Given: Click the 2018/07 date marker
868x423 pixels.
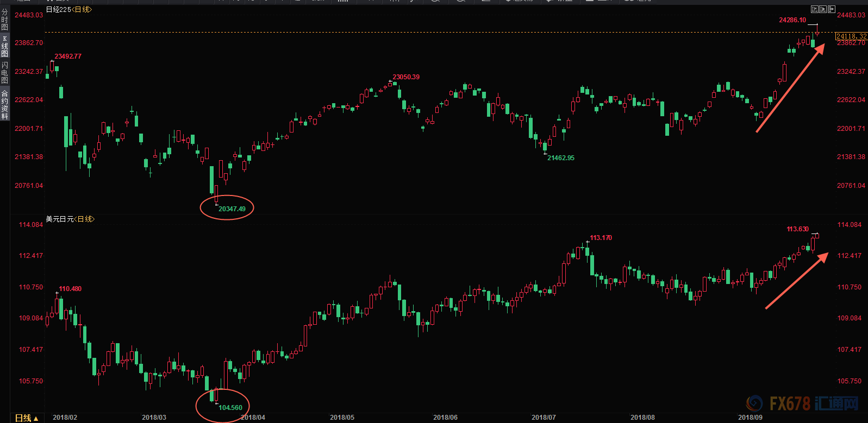Looking at the screenshot, I should tap(544, 418).
